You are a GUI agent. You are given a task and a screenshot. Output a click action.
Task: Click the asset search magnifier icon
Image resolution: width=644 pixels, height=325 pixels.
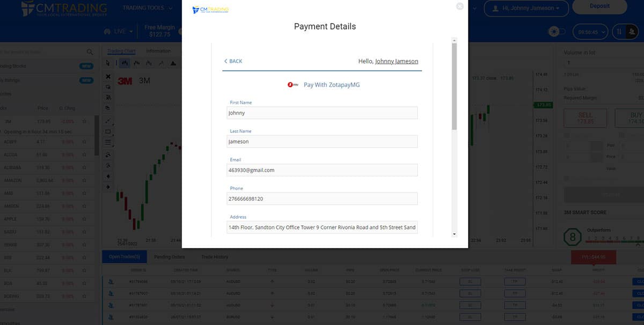click(x=90, y=52)
